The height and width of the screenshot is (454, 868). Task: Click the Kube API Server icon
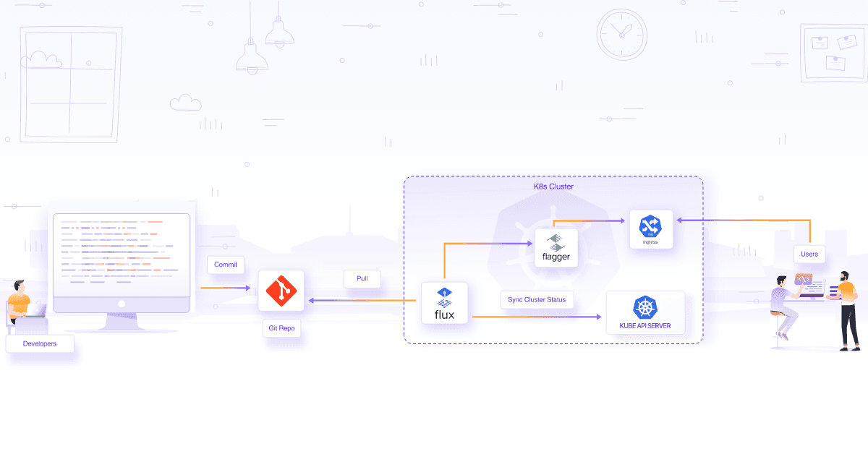(644, 307)
